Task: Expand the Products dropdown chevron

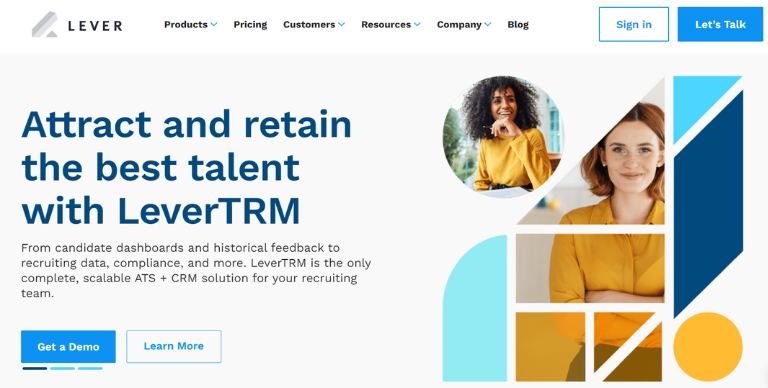Action: pos(214,24)
